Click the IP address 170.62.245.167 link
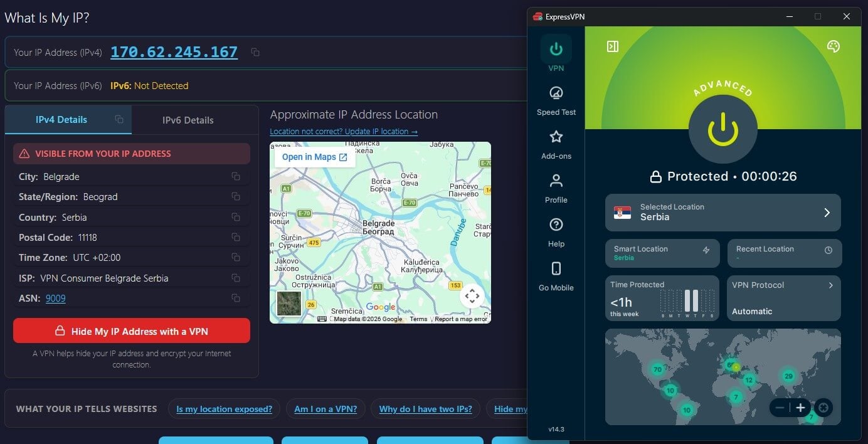868x444 pixels. pyautogui.click(x=174, y=52)
